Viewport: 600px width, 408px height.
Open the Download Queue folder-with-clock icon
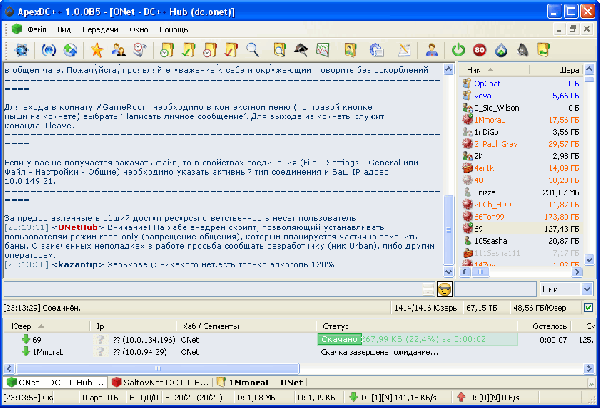pyautogui.click(x=167, y=50)
